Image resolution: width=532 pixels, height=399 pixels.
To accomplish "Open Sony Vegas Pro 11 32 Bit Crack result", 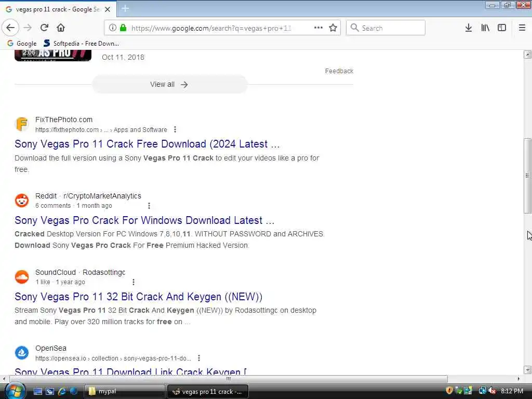I will 138,297.
